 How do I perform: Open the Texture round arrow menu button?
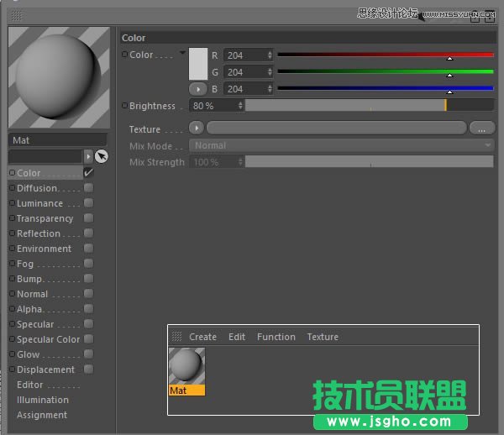click(197, 128)
